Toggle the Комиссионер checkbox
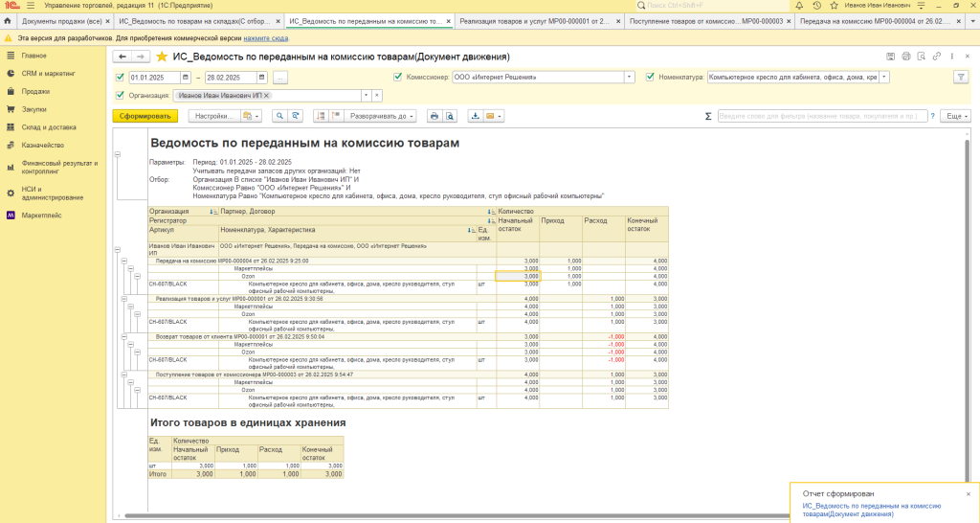980x523 pixels. (397, 77)
